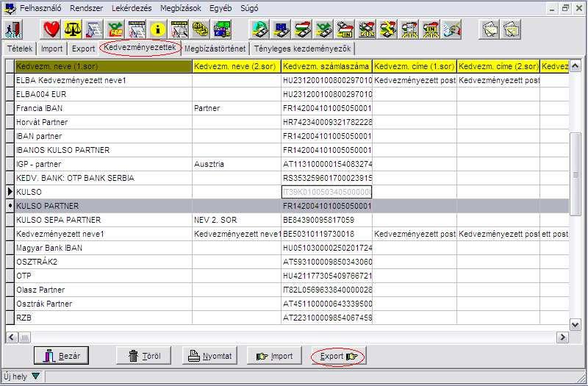Click the Töröl delete button
The height and width of the screenshot is (386, 588).
143,355
